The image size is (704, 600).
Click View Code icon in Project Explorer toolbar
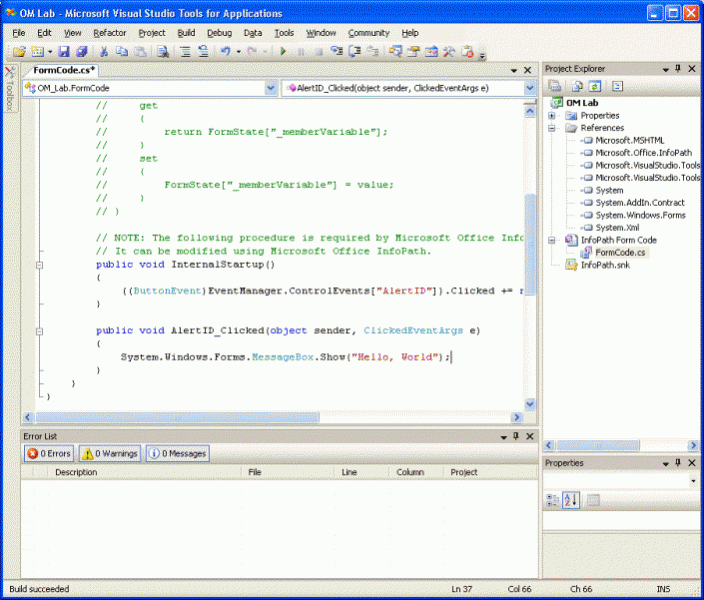coord(617,86)
